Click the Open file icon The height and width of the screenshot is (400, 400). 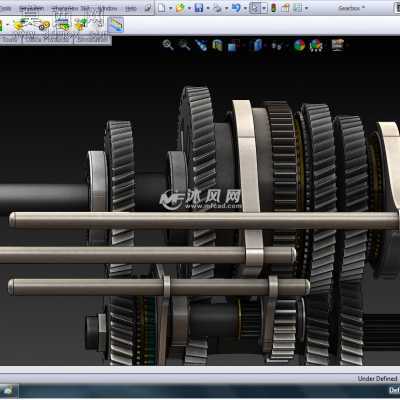pyautogui.click(x=180, y=8)
